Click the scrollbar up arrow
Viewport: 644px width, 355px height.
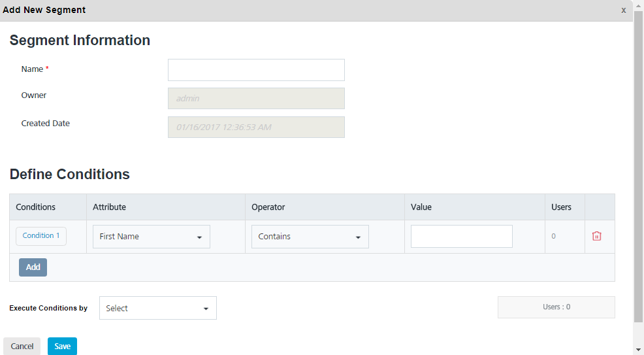tap(638, 5)
